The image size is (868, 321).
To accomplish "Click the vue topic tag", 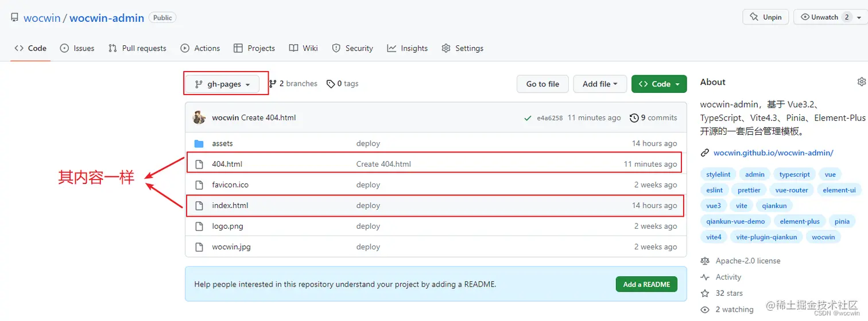I will click(x=830, y=174).
